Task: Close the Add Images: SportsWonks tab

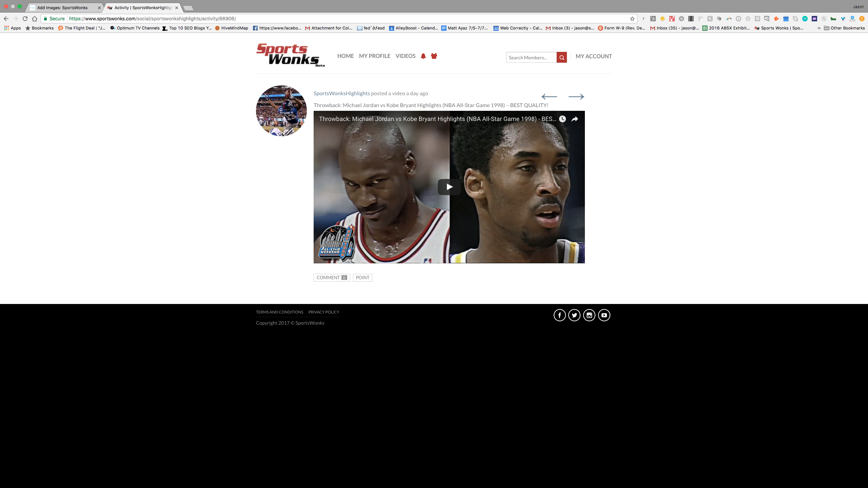Action: (99, 8)
